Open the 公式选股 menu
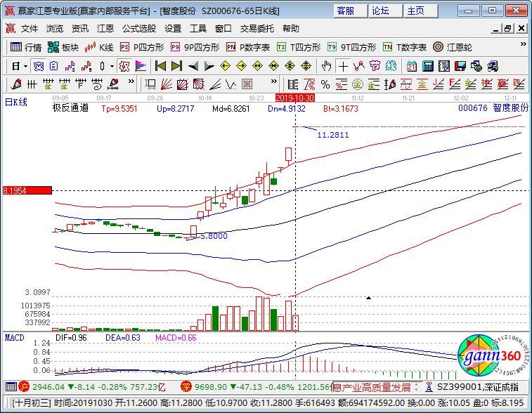532x413 pixels. [x=139, y=29]
